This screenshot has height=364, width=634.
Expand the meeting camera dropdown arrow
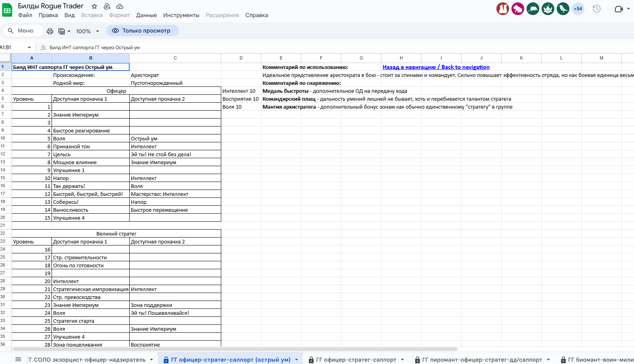coord(628,9)
